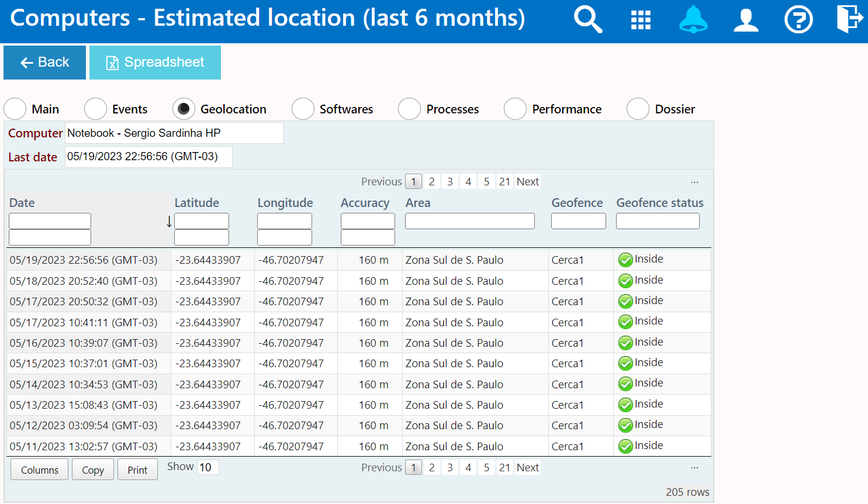
Task: Export using the Spreadsheet button
Action: 155,63
